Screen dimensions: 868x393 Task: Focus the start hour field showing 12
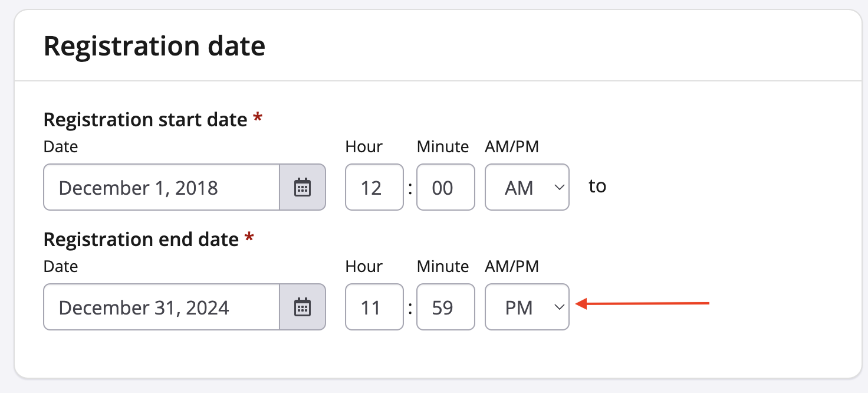coord(374,188)
